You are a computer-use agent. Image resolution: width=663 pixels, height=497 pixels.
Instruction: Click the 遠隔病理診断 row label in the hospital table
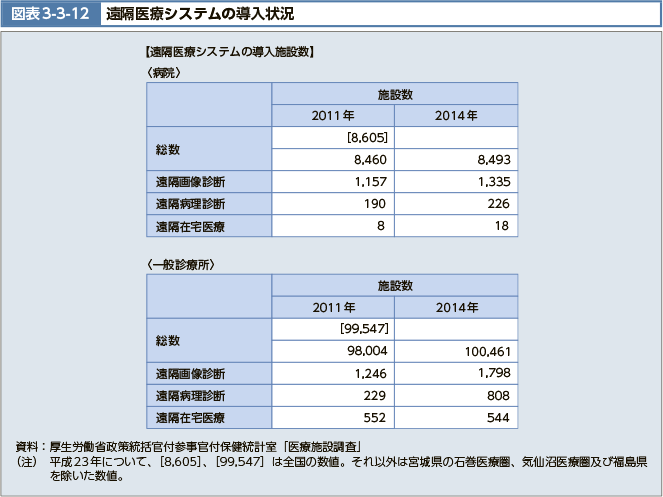point(190,203)
